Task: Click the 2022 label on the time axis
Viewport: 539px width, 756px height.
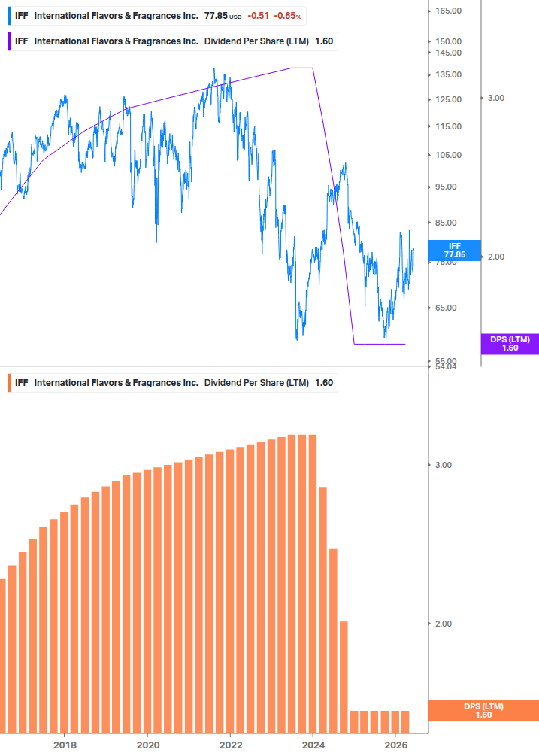Action: [231, 745]
